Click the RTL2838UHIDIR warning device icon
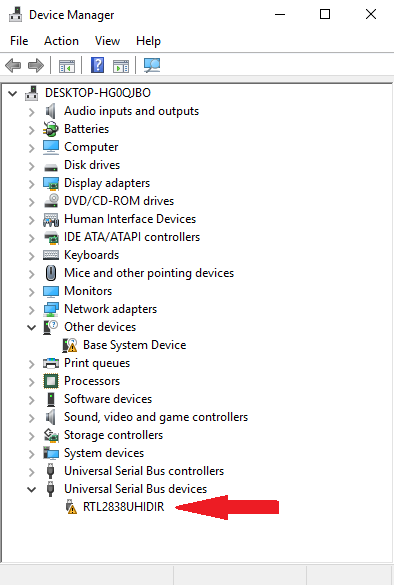 pos(71,507)
